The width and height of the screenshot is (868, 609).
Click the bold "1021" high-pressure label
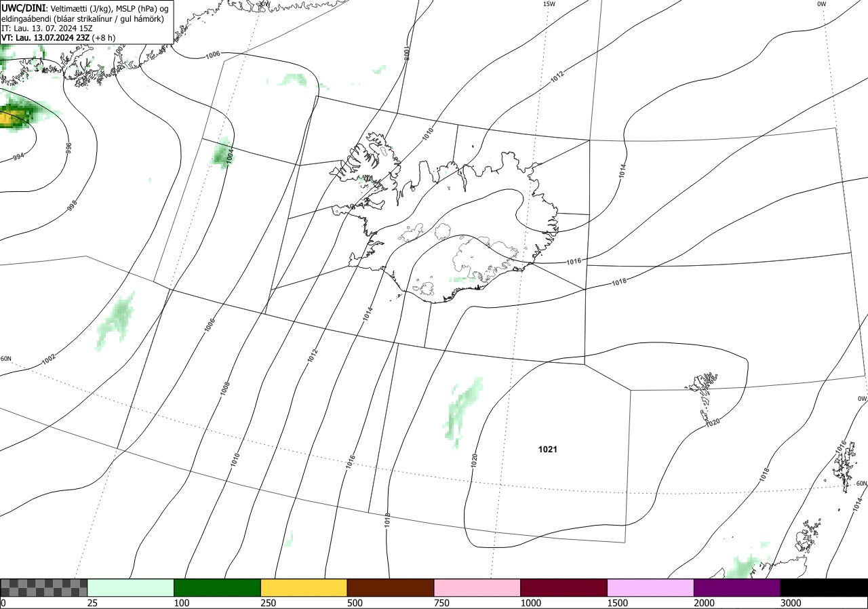[548, 449]
